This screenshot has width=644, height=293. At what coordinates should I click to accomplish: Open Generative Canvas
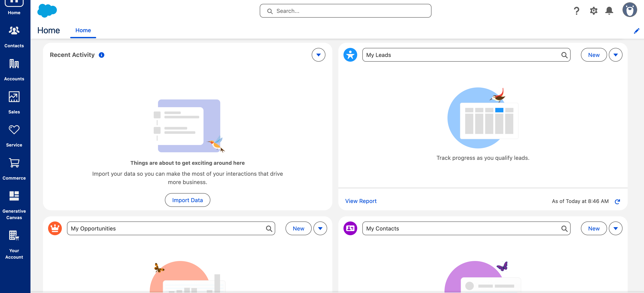(14, 205)
